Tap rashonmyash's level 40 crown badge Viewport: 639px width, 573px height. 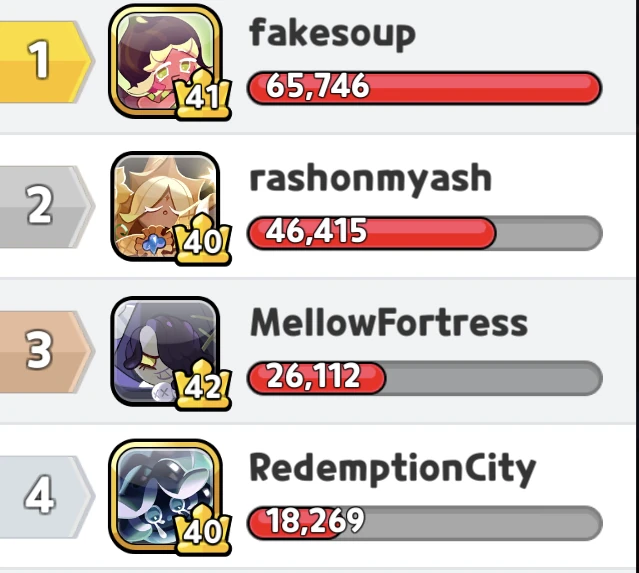point(203,240)
